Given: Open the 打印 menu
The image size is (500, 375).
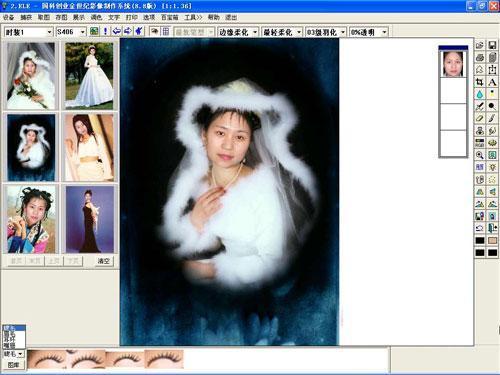Looking at the screenshot, I should coord(131,17).
